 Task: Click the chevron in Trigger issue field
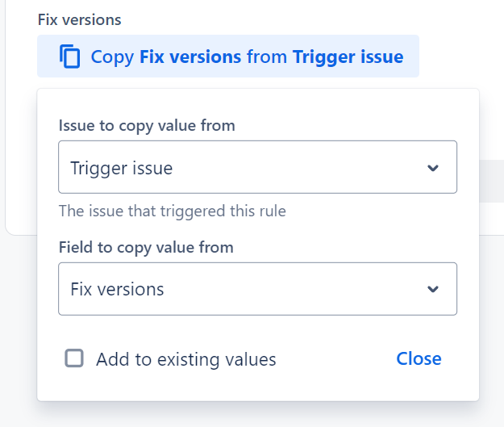[433, 168]
